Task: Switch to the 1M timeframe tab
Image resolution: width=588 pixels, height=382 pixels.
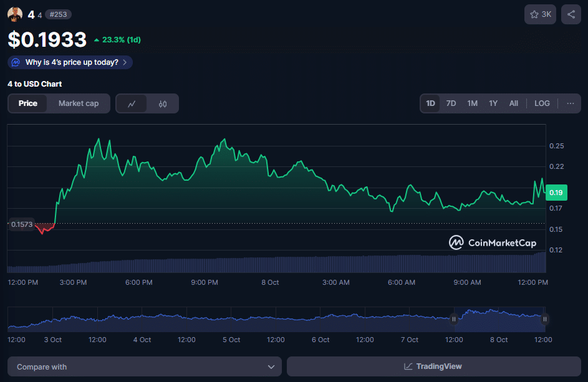Action: pos(472,103)
